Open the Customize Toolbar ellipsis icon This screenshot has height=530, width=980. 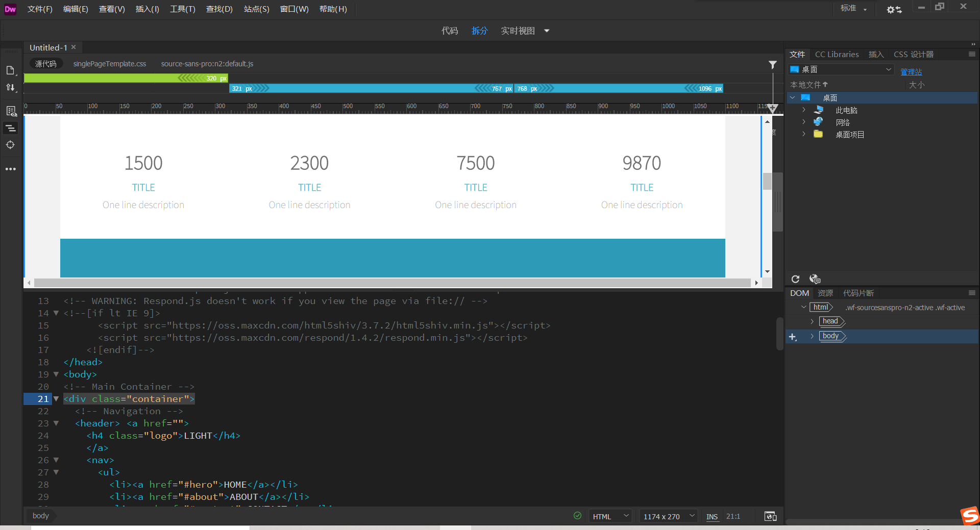click(x=11, y=169)
